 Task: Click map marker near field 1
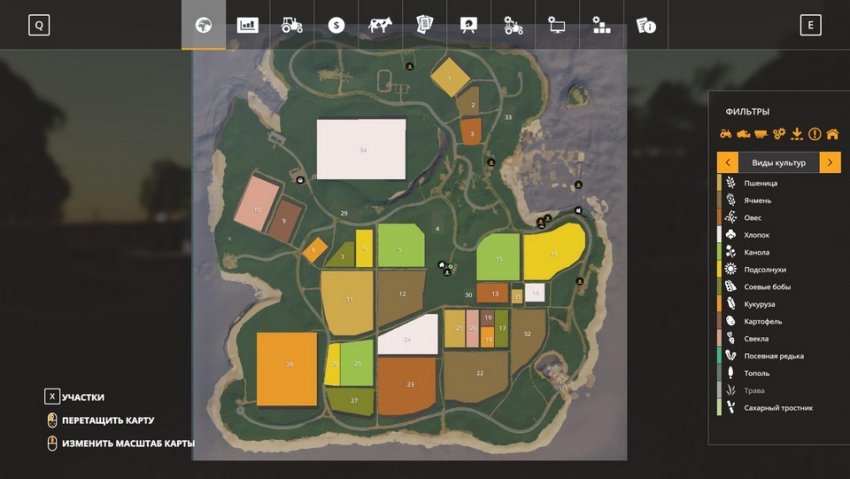tap(410, 67)
